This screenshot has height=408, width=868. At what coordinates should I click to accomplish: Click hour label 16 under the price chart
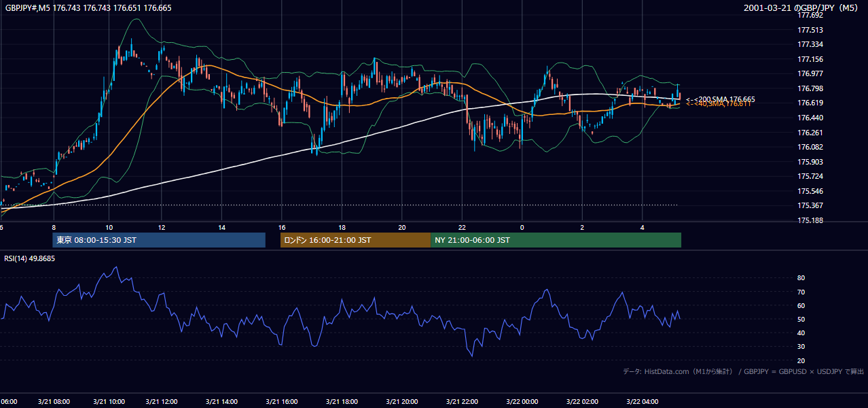[x=282, y=228]
